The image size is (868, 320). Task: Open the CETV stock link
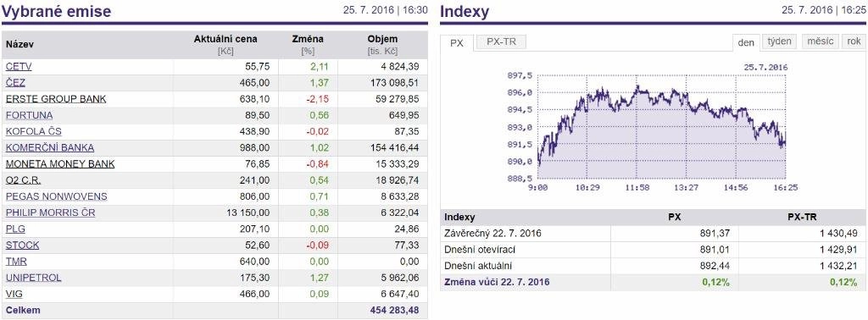click(19, 67)
